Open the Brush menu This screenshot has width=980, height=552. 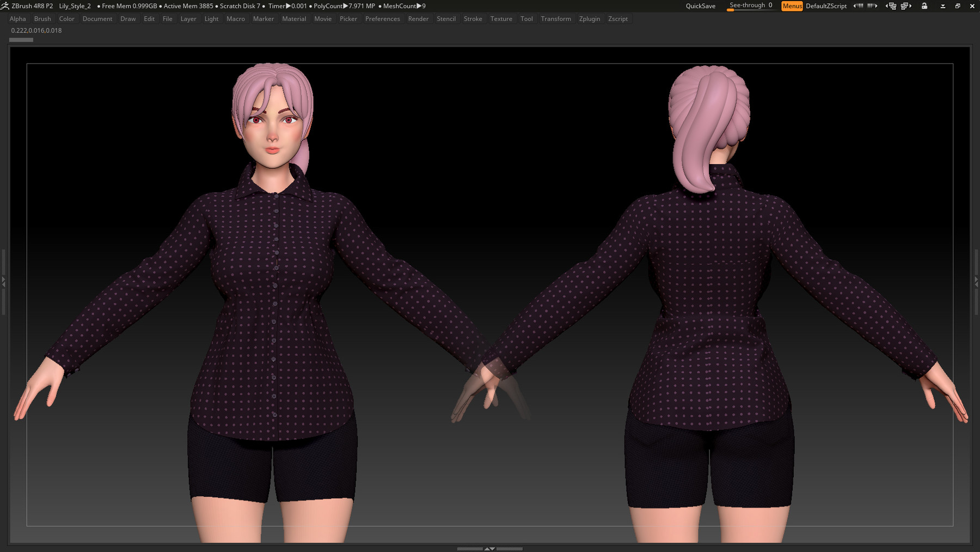(42, 19)
